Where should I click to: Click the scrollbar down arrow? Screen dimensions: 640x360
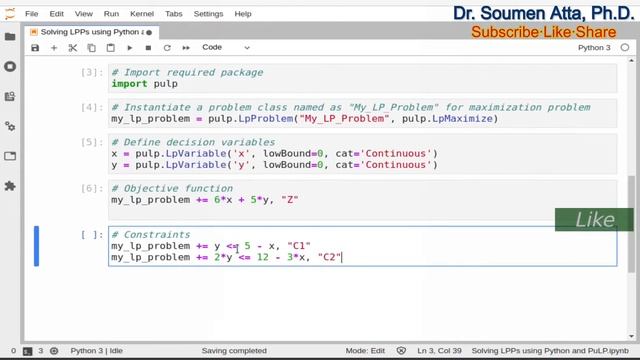(631, 336)
